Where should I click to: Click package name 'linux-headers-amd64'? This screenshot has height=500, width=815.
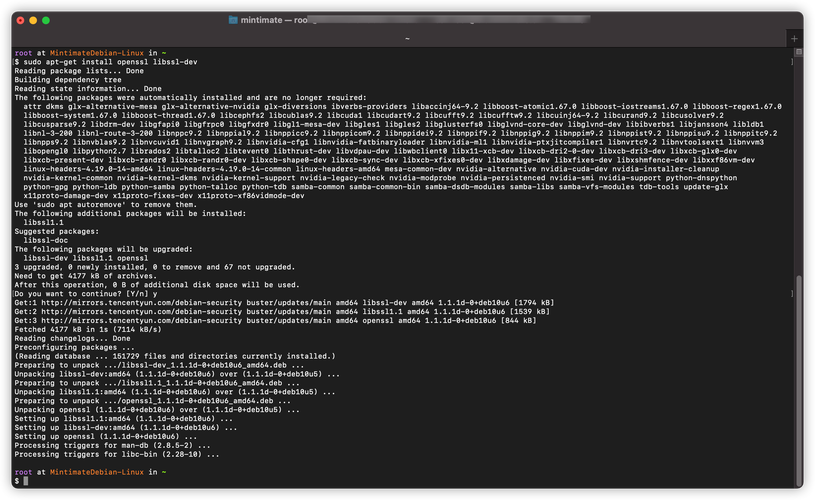click(338, 169)
